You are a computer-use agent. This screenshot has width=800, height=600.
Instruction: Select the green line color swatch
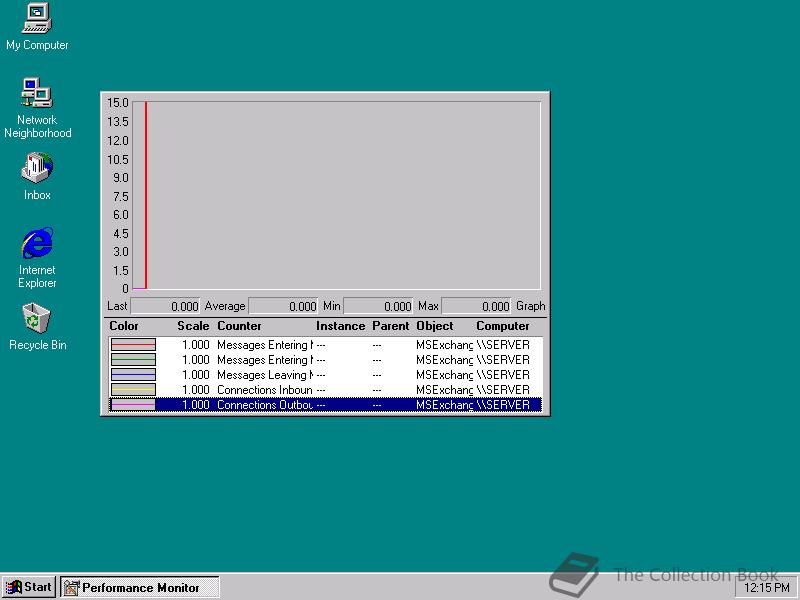[x=133, y=360]
